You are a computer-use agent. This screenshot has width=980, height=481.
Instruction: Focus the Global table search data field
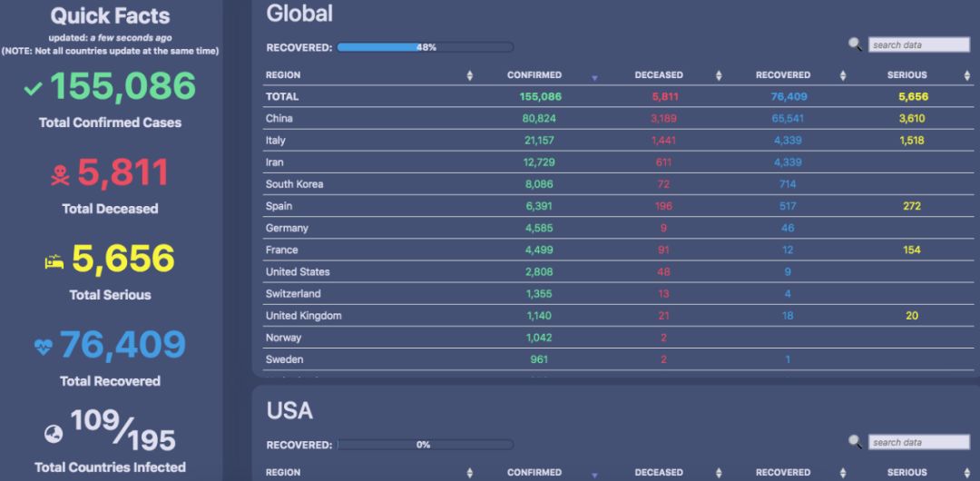coord(919,44)
